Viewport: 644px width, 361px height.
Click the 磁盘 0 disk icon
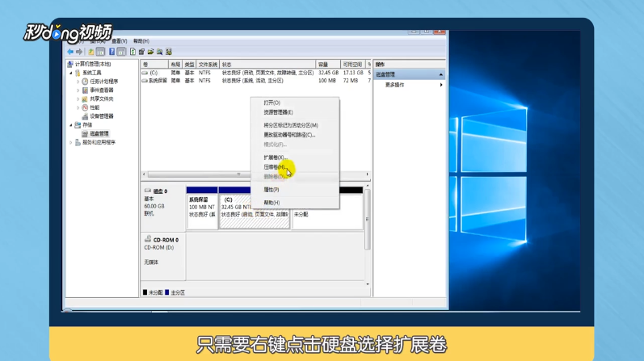coord(148,191)
